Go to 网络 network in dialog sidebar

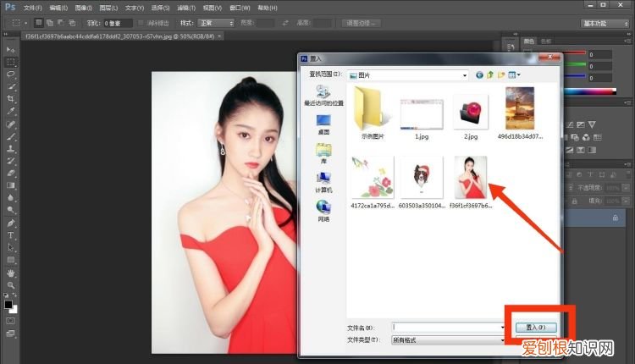(323, 211)
